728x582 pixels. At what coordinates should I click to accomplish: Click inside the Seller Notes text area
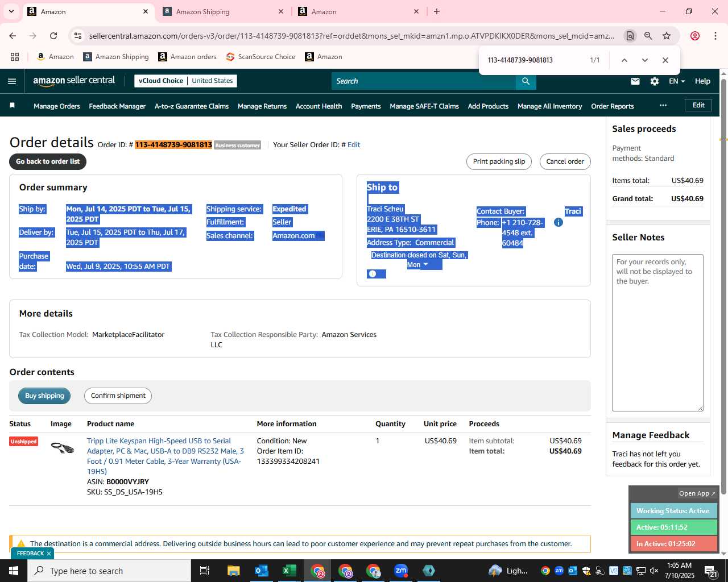point(657,332)
